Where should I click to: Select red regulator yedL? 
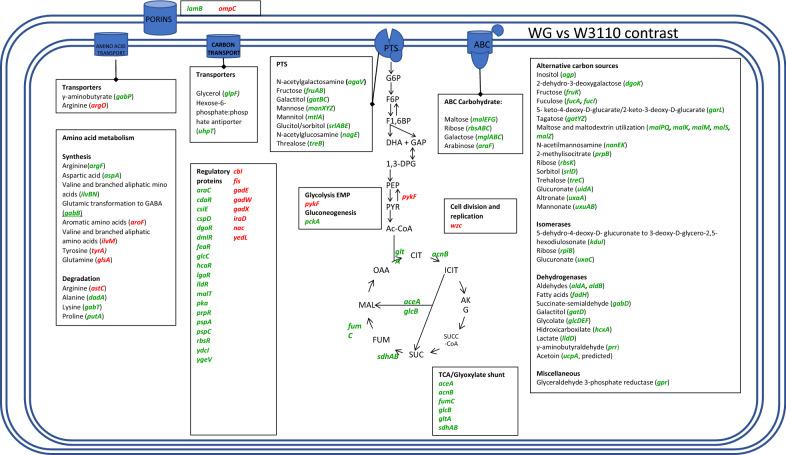[240, 238]
